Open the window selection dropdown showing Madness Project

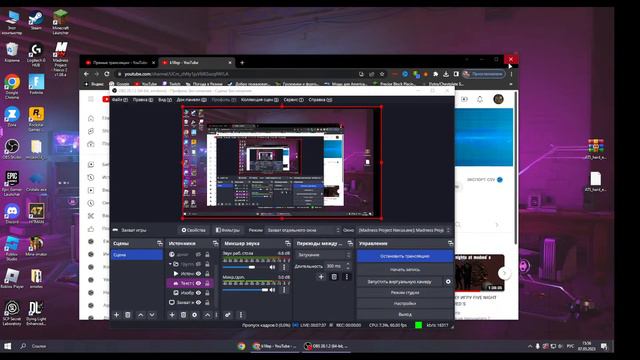click(x=404, y=230)
